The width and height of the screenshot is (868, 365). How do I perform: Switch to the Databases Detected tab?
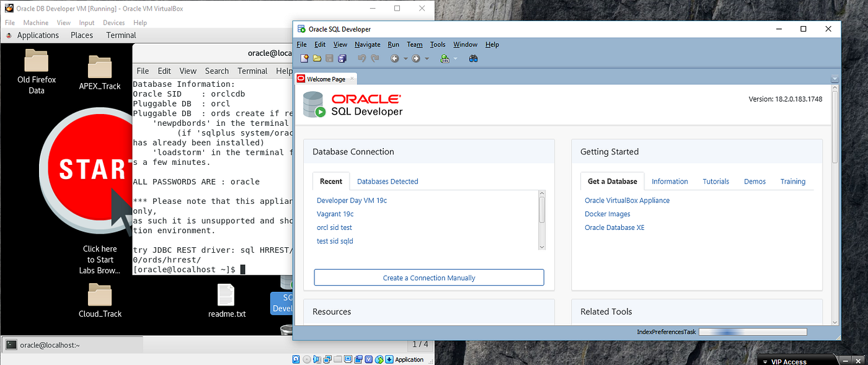coord(387,182)
